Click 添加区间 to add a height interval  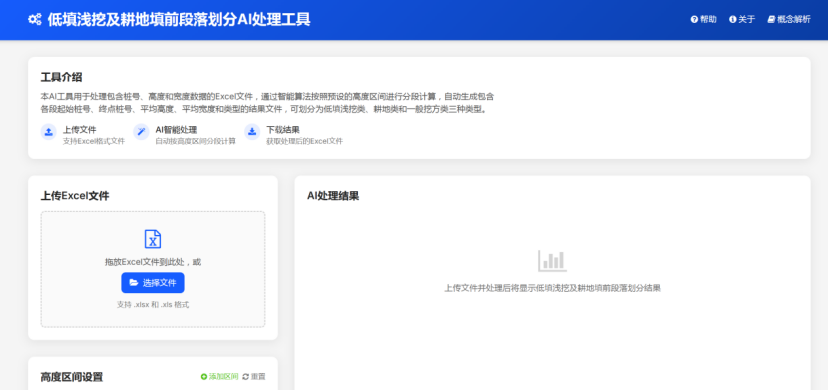click(x=219, y=377)
